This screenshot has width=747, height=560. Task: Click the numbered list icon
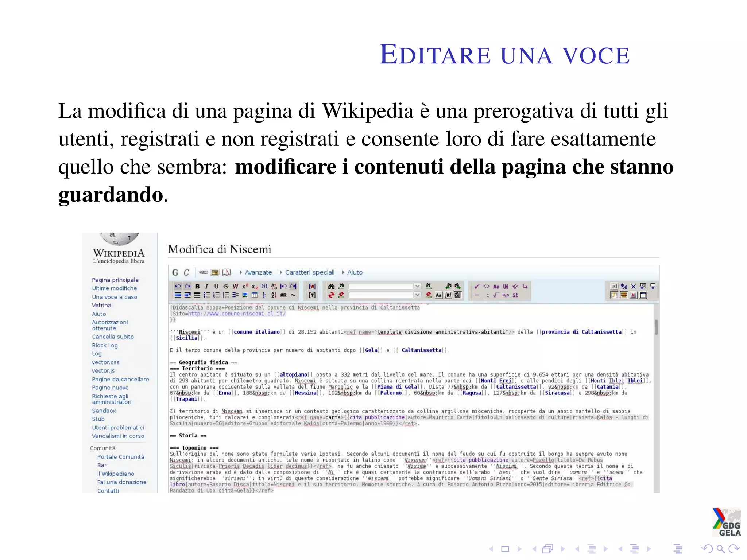point(216,295)
